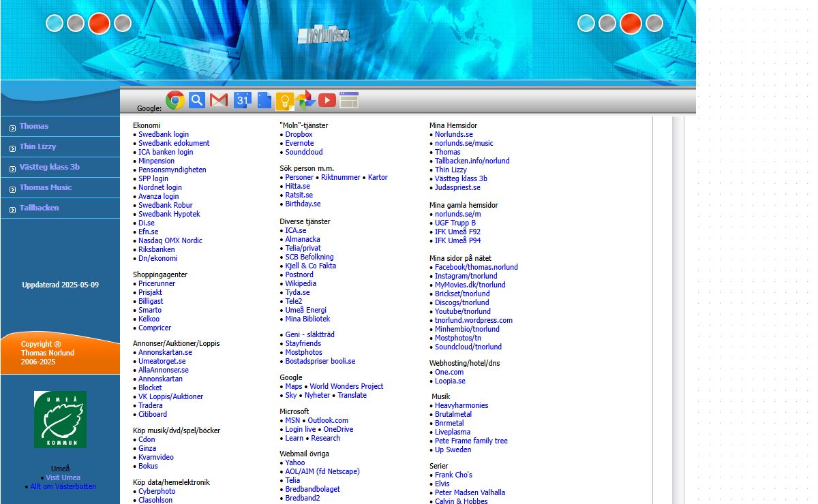Visit the Minpension link
The height and width of the screenshot is (504, 818).
tap(156, 161)
